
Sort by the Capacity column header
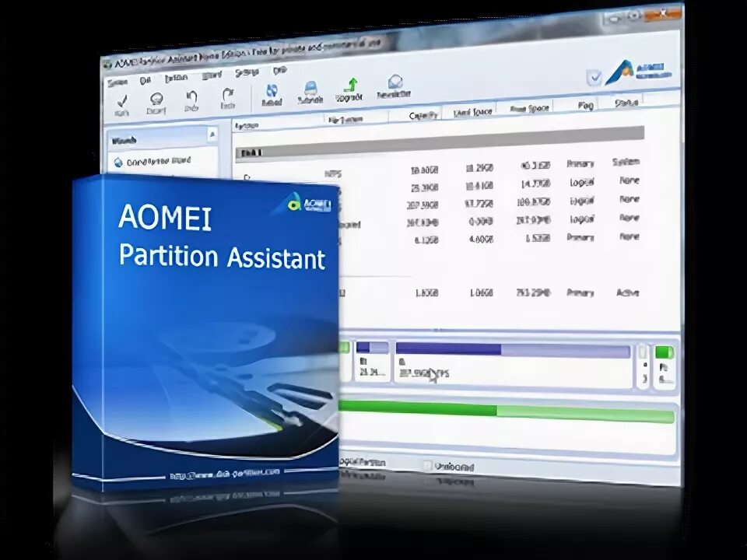point(423,115)
